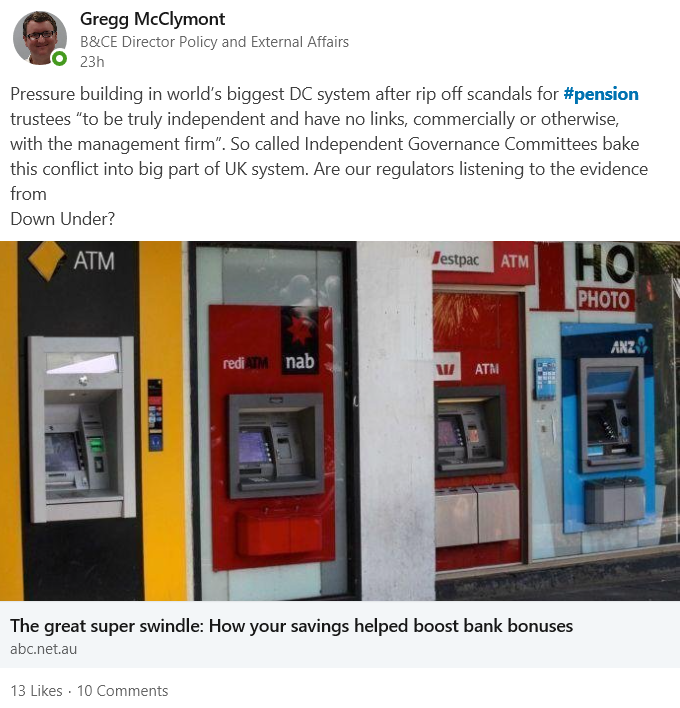Click the post text mentioning Down Under
680x708 pixels.
click(62, 219)
